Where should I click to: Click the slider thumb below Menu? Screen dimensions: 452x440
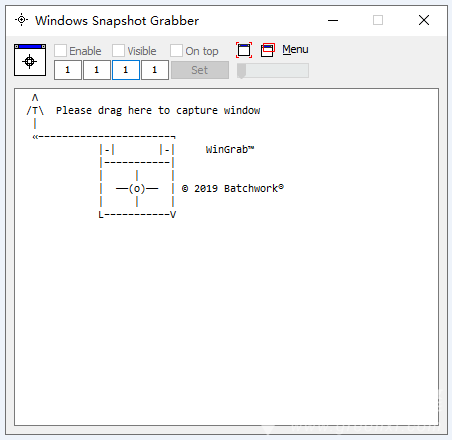(x=241, y=71)
